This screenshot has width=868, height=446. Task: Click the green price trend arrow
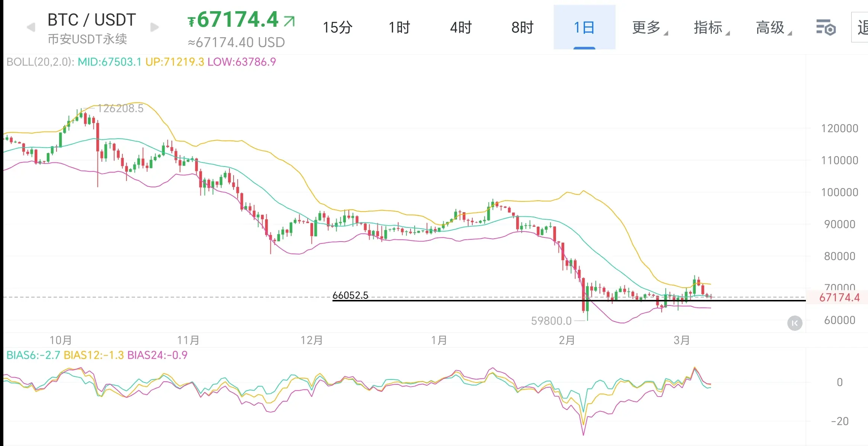pyautogui.click(x=289, y=21)
